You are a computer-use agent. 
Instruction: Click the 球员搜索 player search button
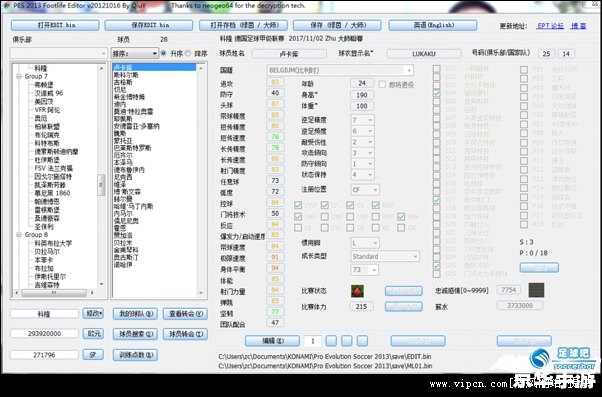click(136, 334)
